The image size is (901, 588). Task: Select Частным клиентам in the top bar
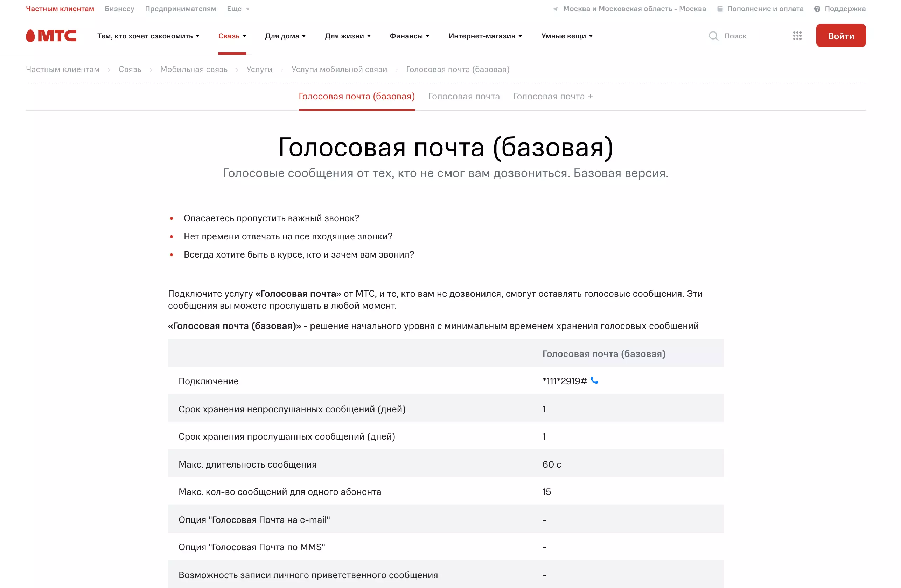point(60,9)
